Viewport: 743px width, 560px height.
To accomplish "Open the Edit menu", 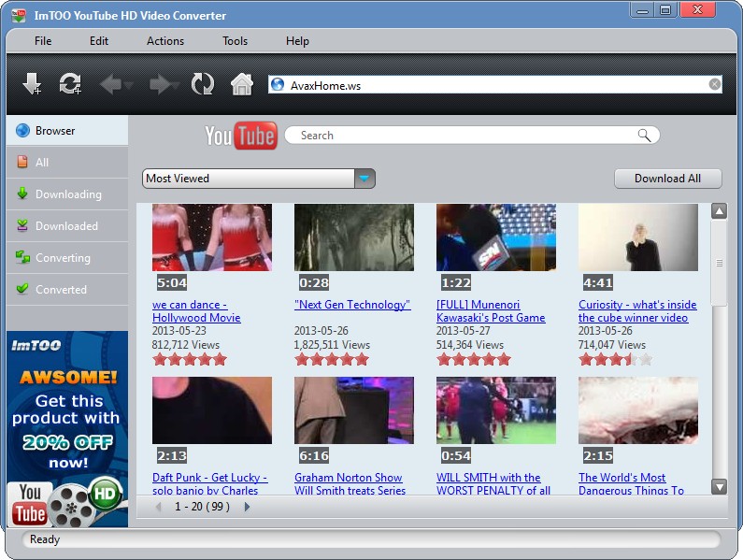I will point(99,41).
